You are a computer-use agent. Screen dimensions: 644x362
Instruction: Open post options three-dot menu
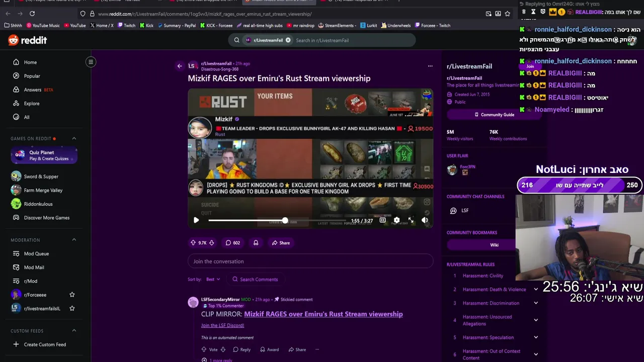pyautogui.click(x=430, y=66)
